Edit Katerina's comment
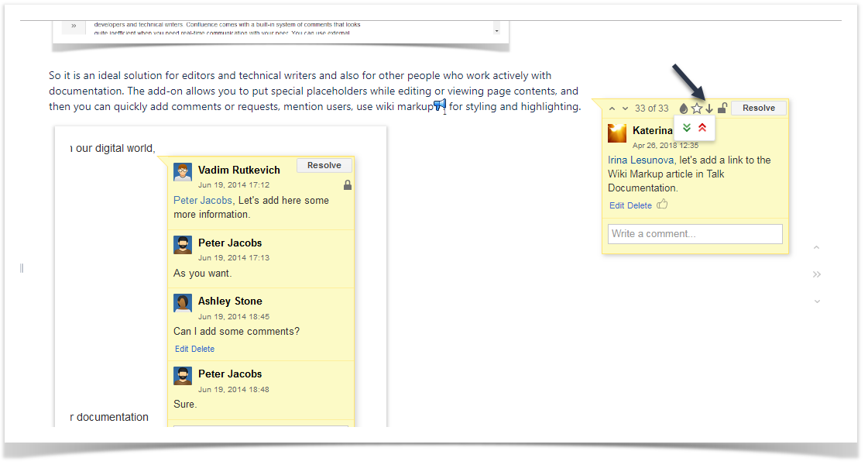This screenshot has width=868, height=465. pos(616,206)
